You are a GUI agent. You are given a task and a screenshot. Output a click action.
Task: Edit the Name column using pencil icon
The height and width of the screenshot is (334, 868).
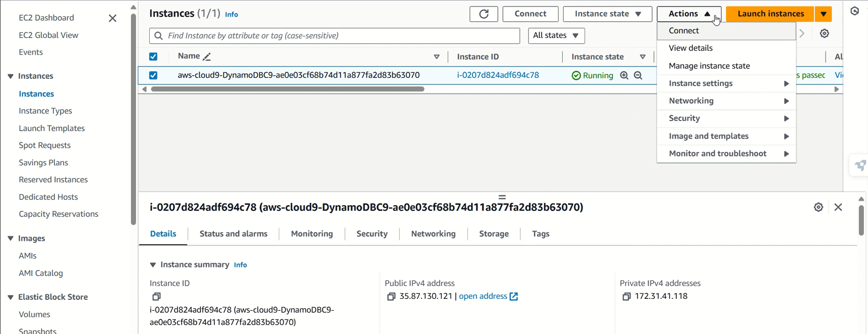click(207, 57)
